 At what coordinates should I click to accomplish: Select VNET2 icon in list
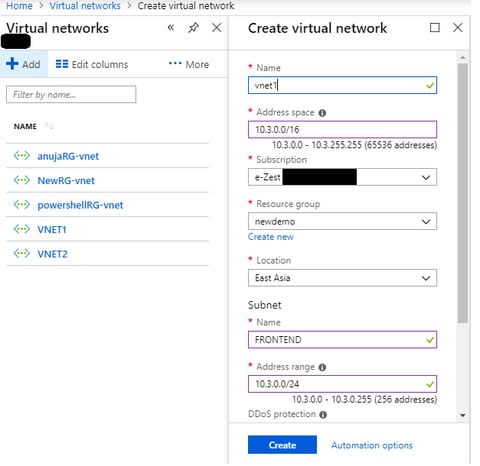click(22, 254)
